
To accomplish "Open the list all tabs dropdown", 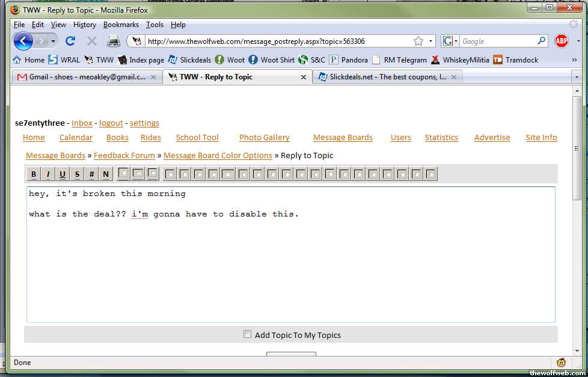I will point(577,77).
